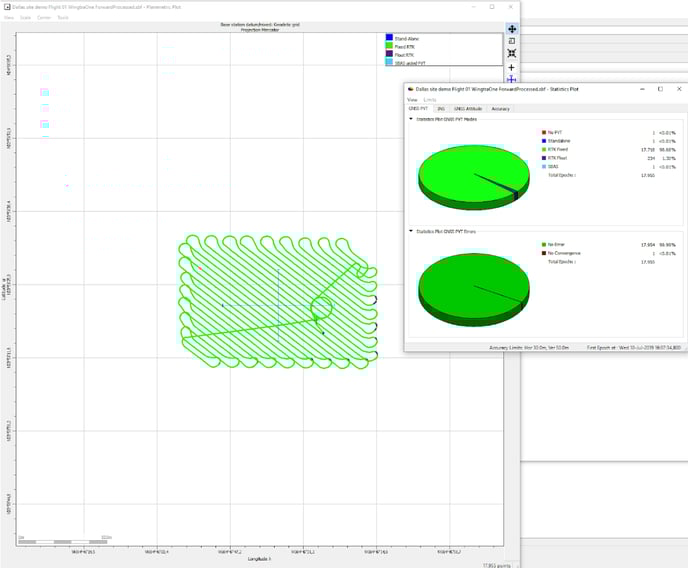The image size is (688, 568).
Task: Open View menu in Planimetric Plot window
Action: 9,17
